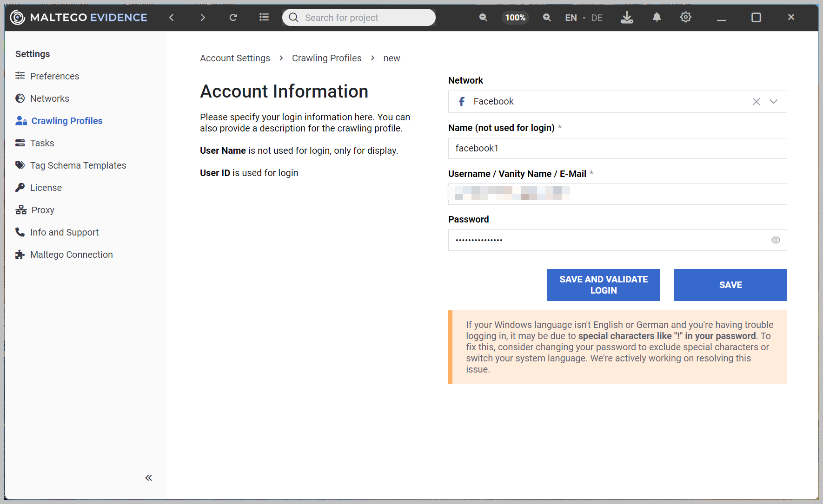Click the Crawling Profiles user-lock icon
This screenshot has height=504, width=823.
click(x=21, y=121)
